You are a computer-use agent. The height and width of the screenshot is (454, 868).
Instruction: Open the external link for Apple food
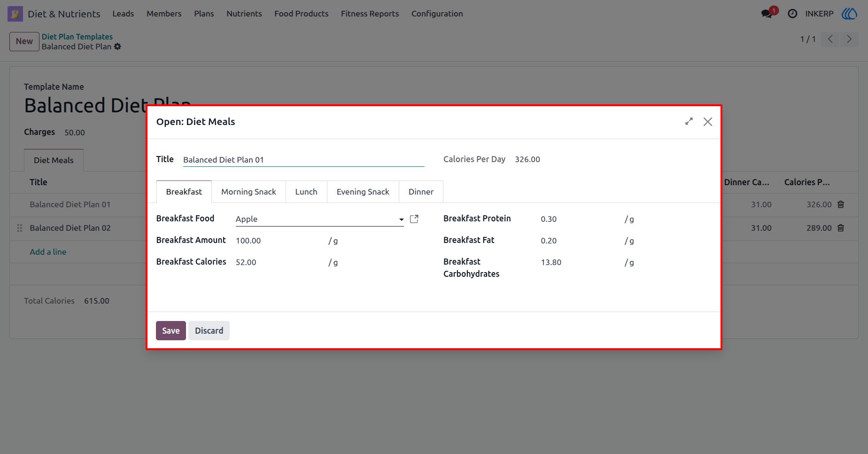[x=414, y=219]
